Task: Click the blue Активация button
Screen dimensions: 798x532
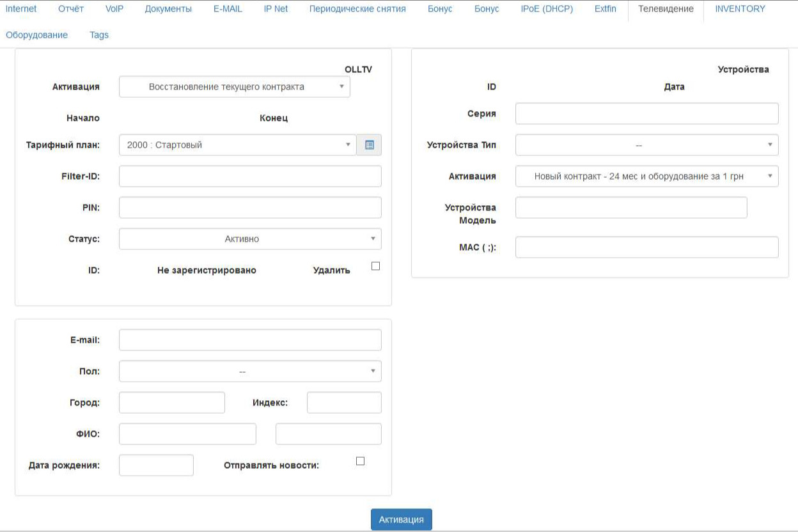Action: point(402,520)
